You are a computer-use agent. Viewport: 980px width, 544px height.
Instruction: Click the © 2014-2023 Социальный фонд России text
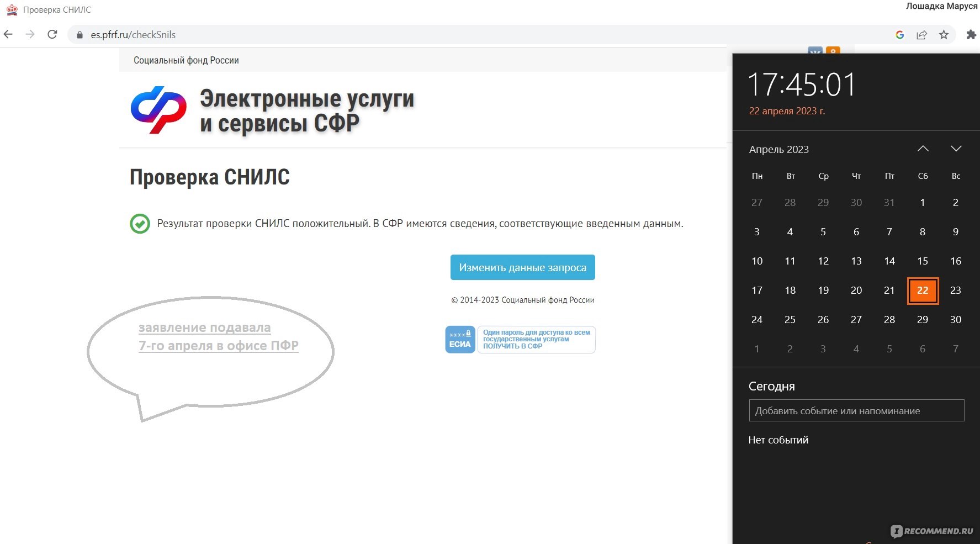[522, 300]
